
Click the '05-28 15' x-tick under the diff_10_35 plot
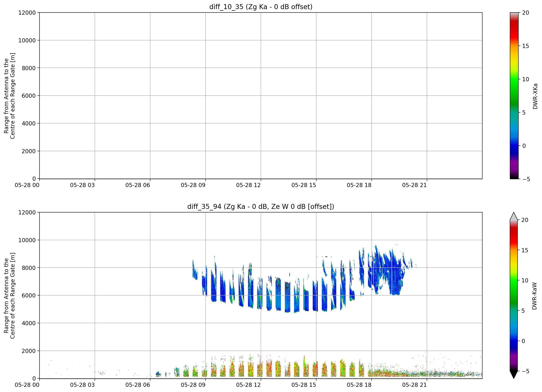click(304, 185)
